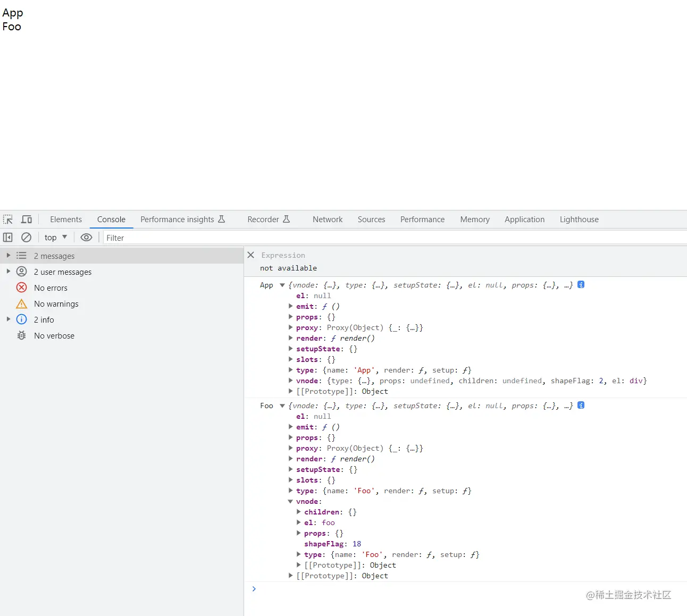This screenshot has width=687, height=616.
Task: Create live expression with the eye icon
Action: tap(86, 238)
